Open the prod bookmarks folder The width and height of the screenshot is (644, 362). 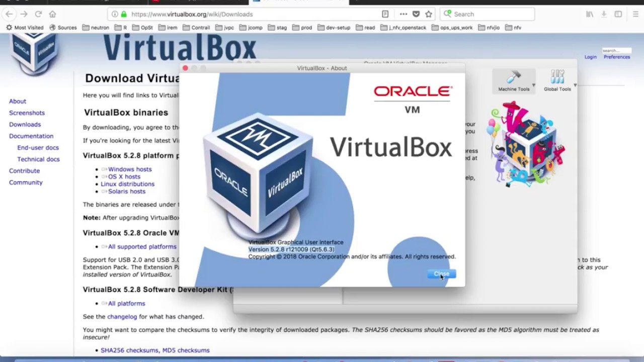[x=302, y=28]
